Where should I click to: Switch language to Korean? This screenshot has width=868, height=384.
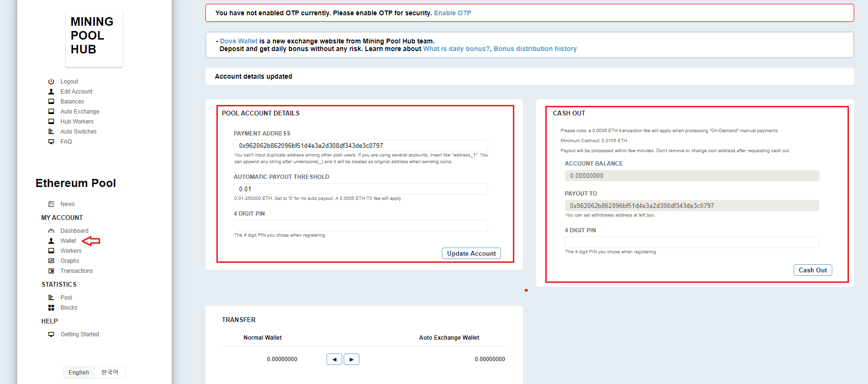tap(110, 373)
